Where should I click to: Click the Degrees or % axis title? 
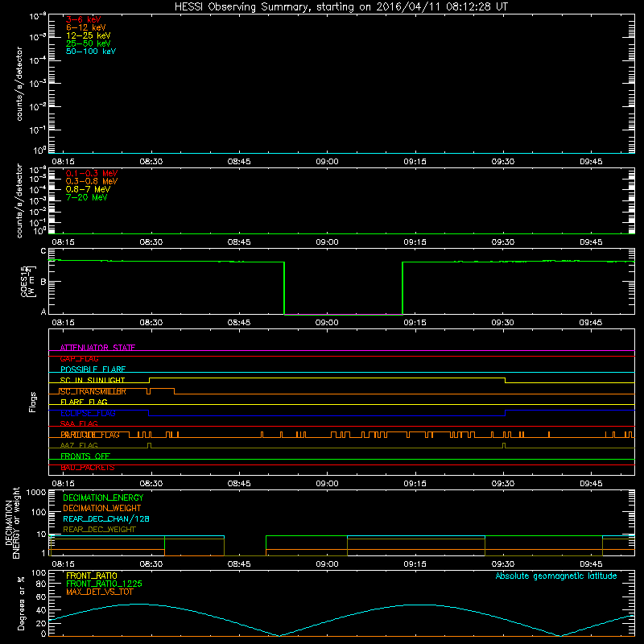pos(21,603)
